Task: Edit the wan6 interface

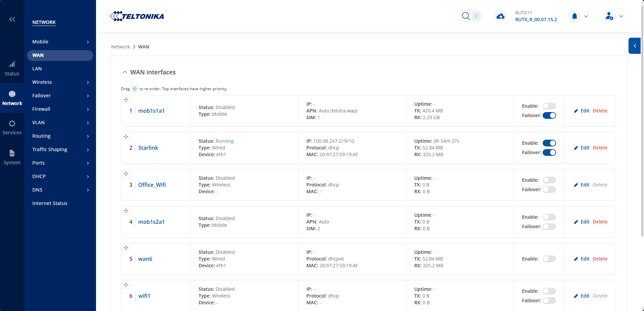Action: pyautogui.click(x=582, y=259)
